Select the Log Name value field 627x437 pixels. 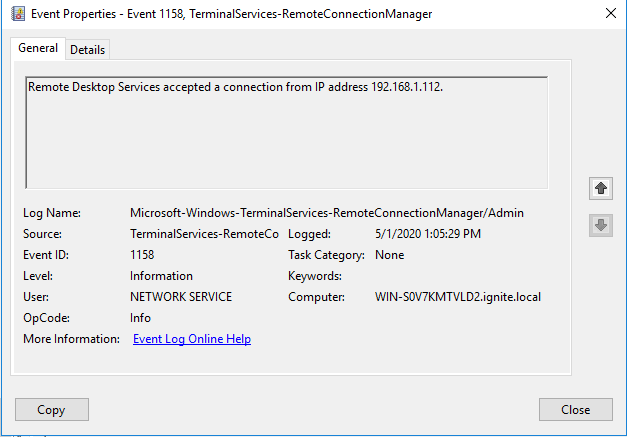[x=327, y=213]
